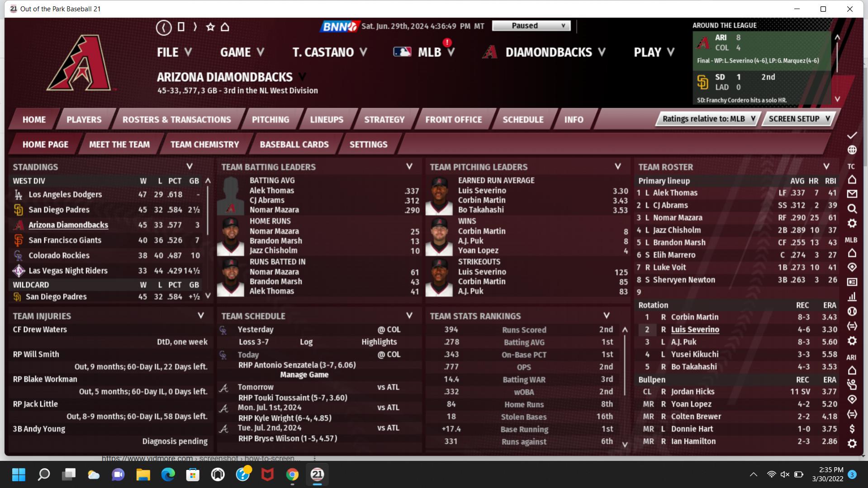Open the MLB league menu
This screenshot has width=868, height=488.
click(424, 52)
